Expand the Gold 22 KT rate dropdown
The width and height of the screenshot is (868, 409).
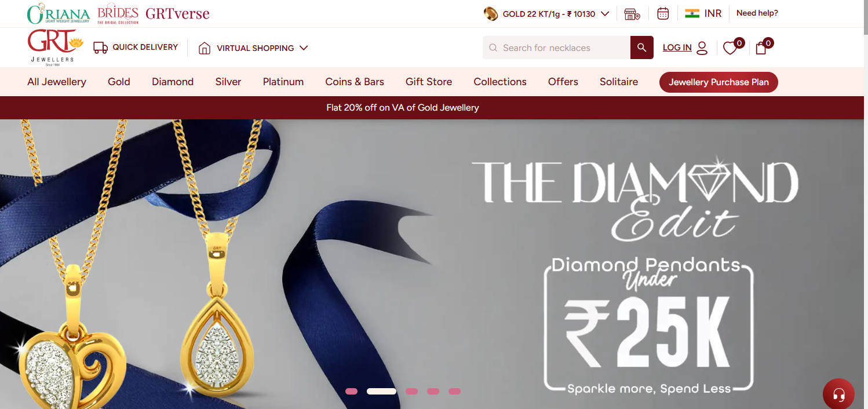point(605,13)
